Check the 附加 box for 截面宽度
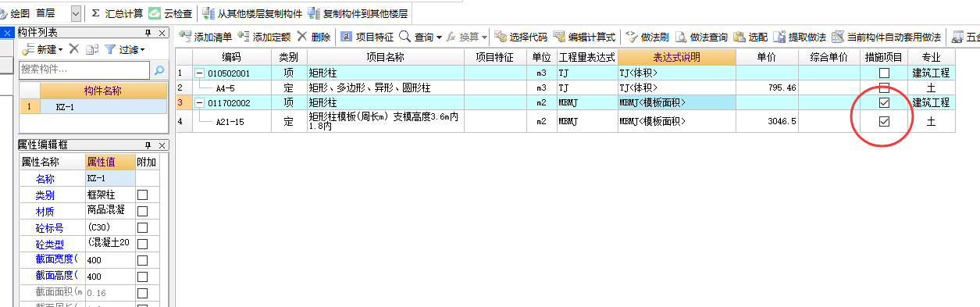The image size is (980, 307). coord(143,259)
